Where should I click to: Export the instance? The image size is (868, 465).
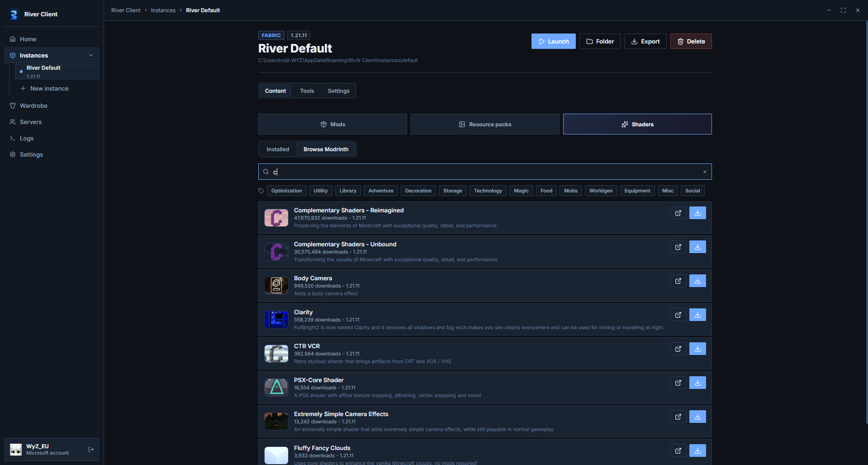point(645,41)
